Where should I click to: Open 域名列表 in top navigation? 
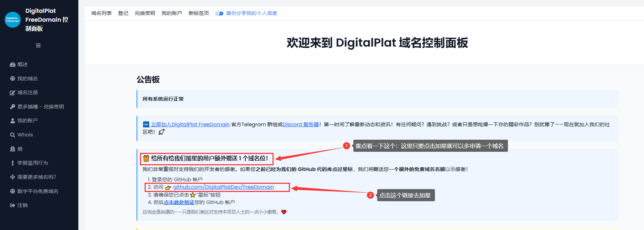pyautogui.click(x=102, y=13)
